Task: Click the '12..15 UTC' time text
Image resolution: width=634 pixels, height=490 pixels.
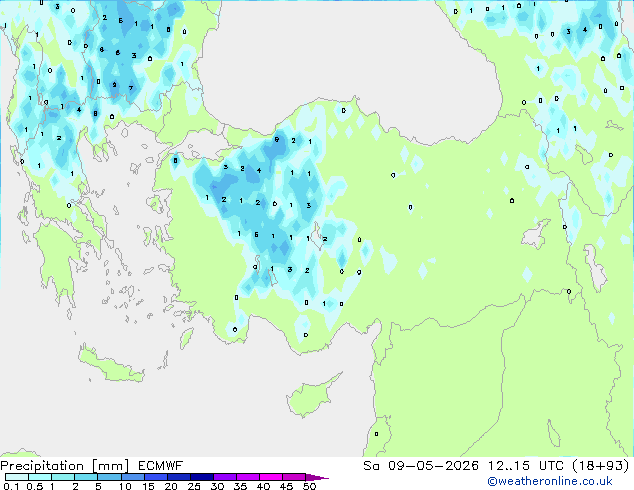Action: 526,466
